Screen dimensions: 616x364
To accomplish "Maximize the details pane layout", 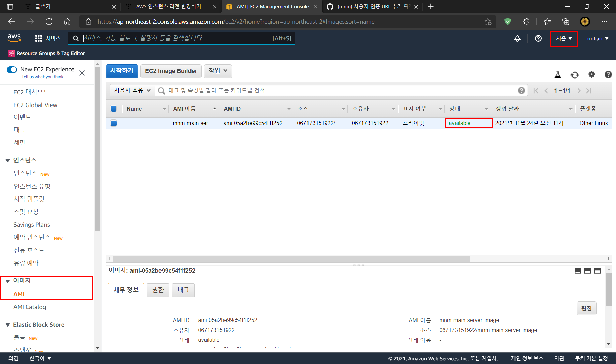I will (x=597, y=271).
